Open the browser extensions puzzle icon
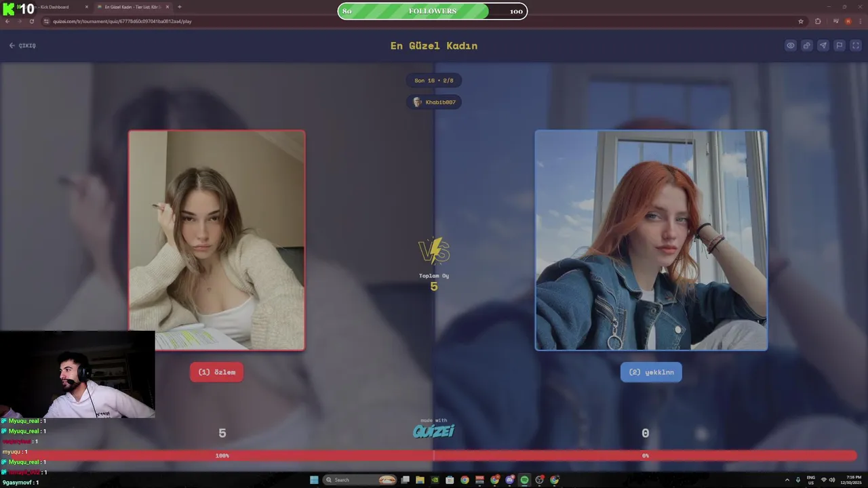868x488 pixels. [818, 21]
